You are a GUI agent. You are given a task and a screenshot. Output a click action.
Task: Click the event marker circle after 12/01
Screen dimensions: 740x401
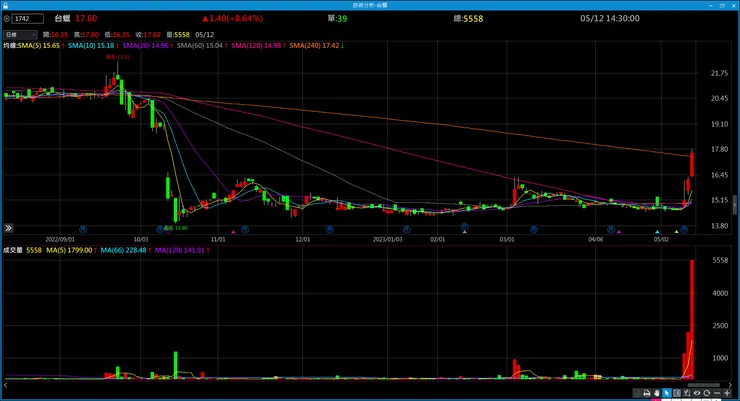point(330,229)
